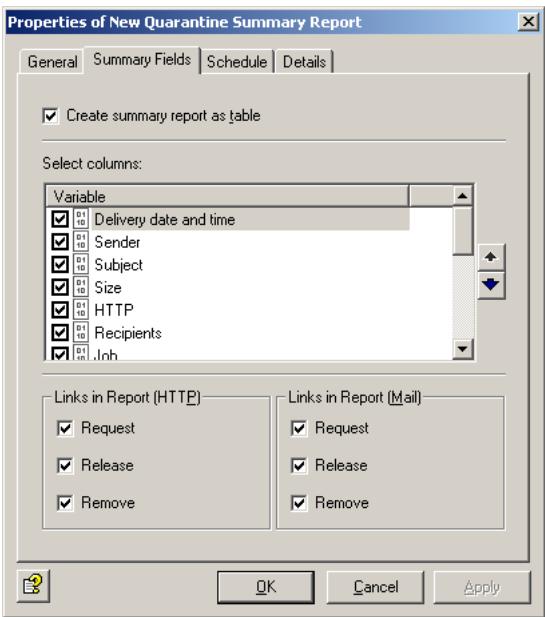Uncheck Remove link in Mail report

pos(299,503)
